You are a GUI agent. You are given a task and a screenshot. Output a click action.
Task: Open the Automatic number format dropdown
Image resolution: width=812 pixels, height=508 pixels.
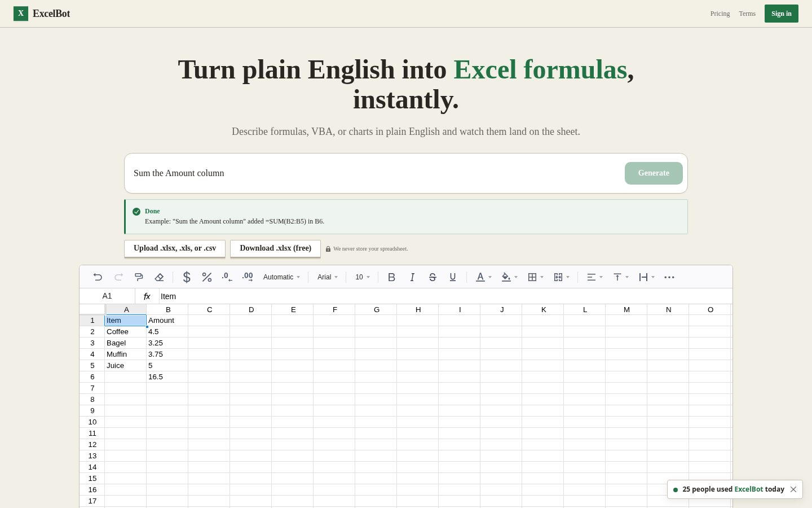point(281,277)
